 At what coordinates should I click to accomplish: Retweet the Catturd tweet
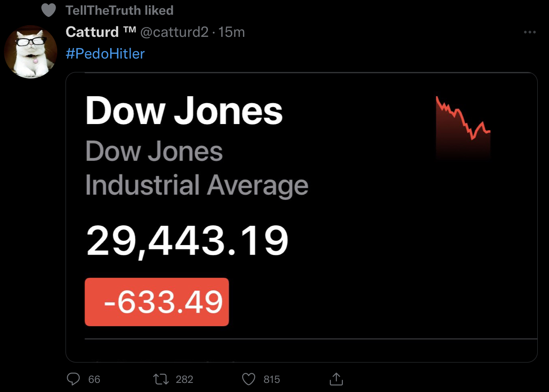pos(161,379)
